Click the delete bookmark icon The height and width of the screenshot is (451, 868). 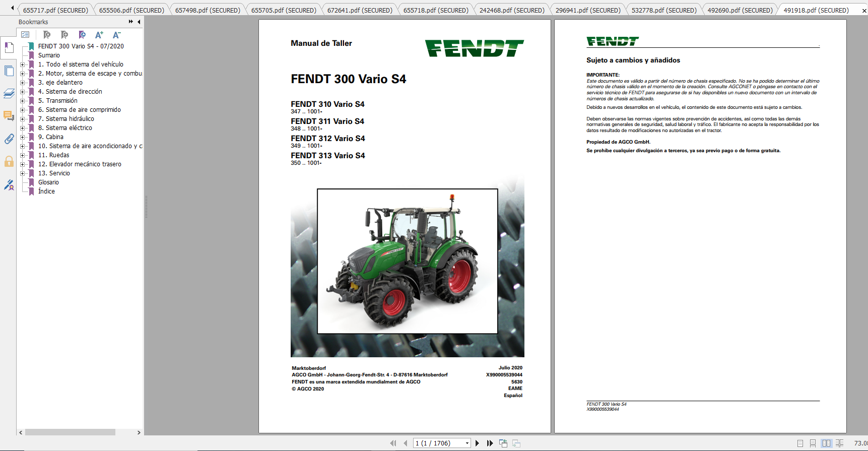tap(47, 35)
